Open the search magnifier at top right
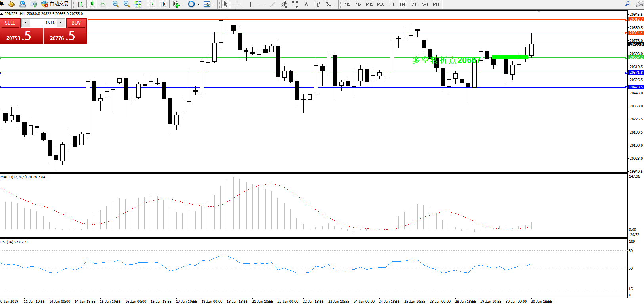The width and height of the screenshot is (644, 304). [x=627, y=4]
